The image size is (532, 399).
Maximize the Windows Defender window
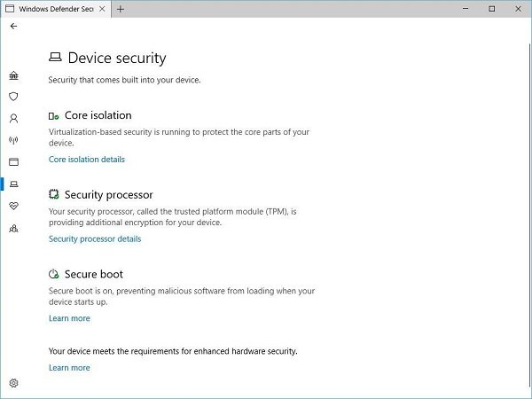coord(492,9)
